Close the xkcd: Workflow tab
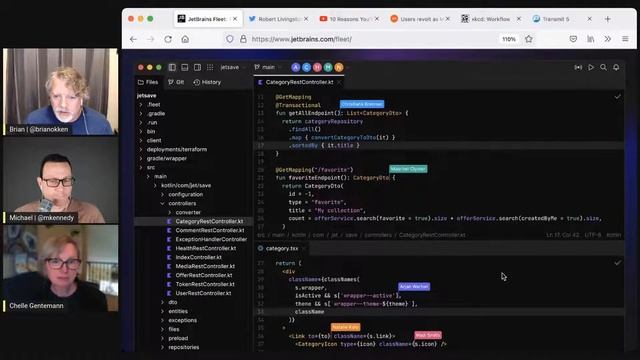 (x=518, y=19)
